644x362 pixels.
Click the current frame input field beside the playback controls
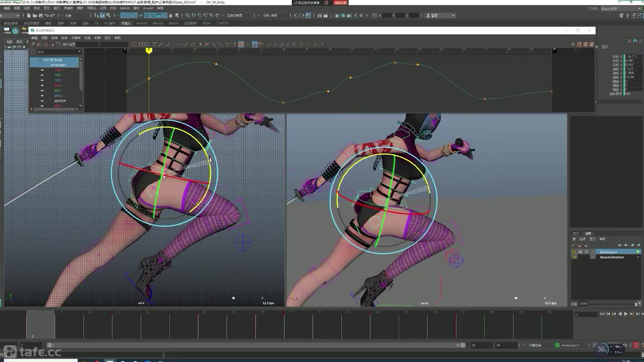point(586,314)
